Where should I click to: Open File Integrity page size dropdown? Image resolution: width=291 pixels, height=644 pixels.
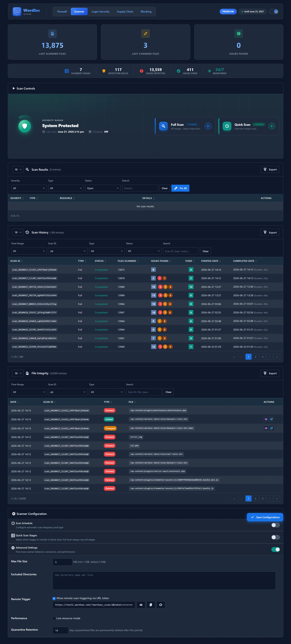18,373
